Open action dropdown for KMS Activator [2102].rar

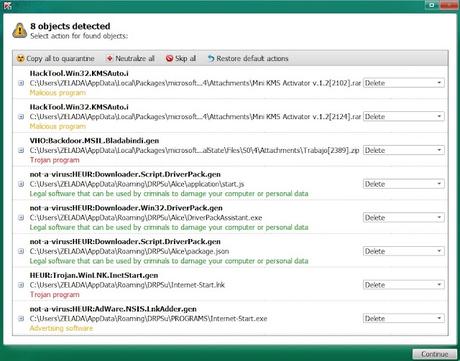(x=403, y=83)
